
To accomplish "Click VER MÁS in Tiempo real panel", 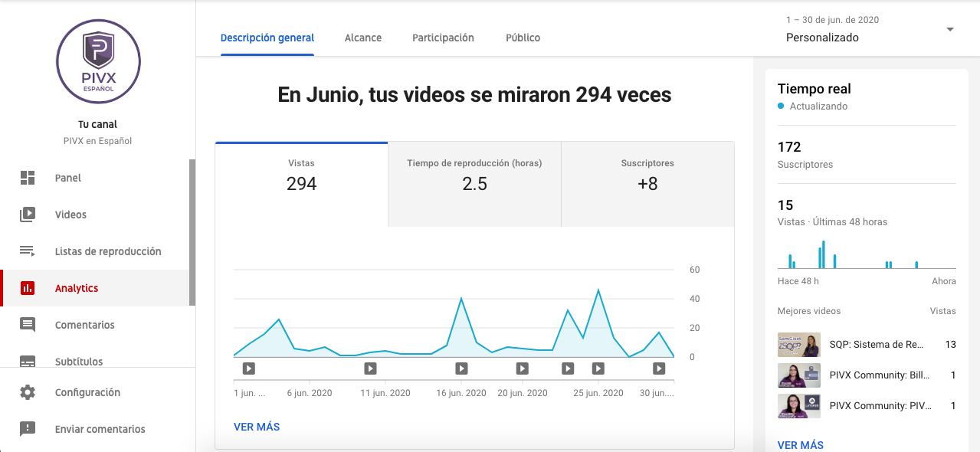I will [801, 445].
